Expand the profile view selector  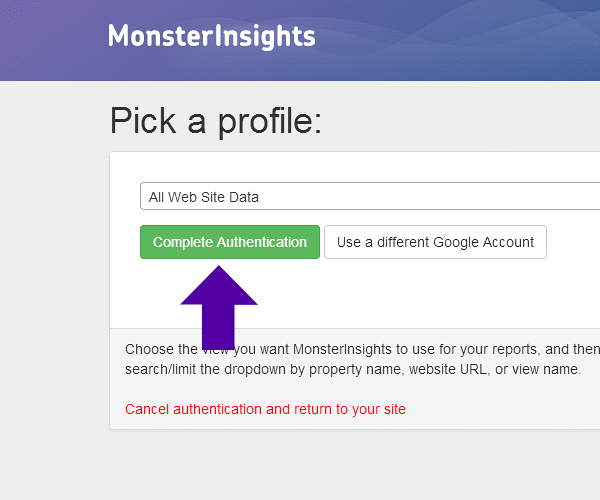point(369,197)
